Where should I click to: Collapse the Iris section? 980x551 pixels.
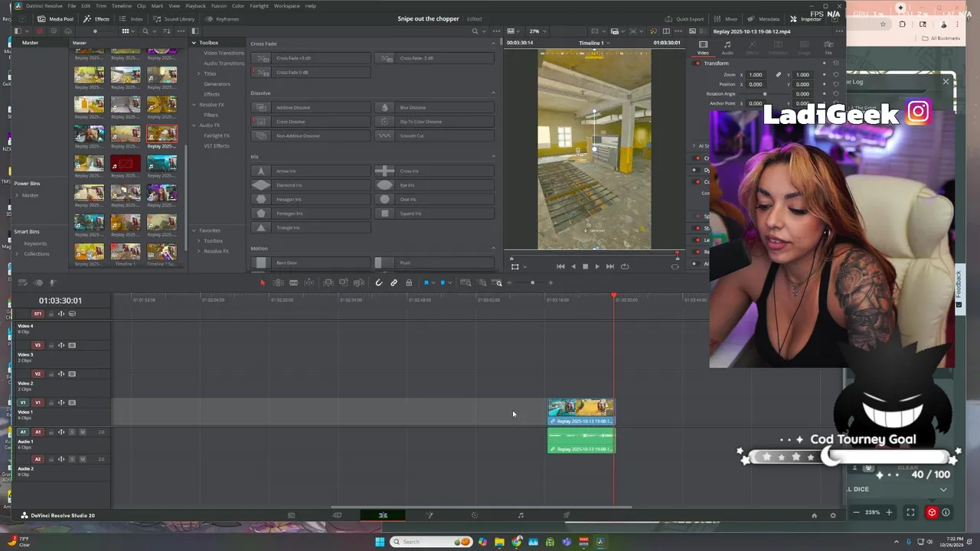(x=493, y=156)
